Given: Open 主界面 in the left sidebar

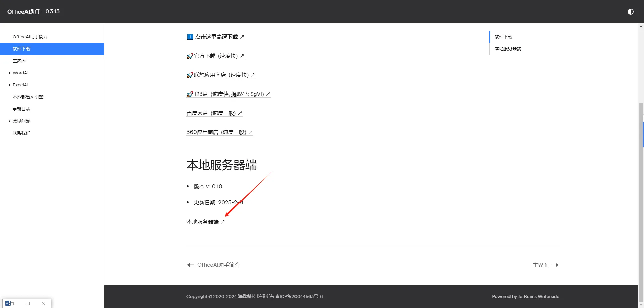Looking at the screenshot, I should 19,61.
